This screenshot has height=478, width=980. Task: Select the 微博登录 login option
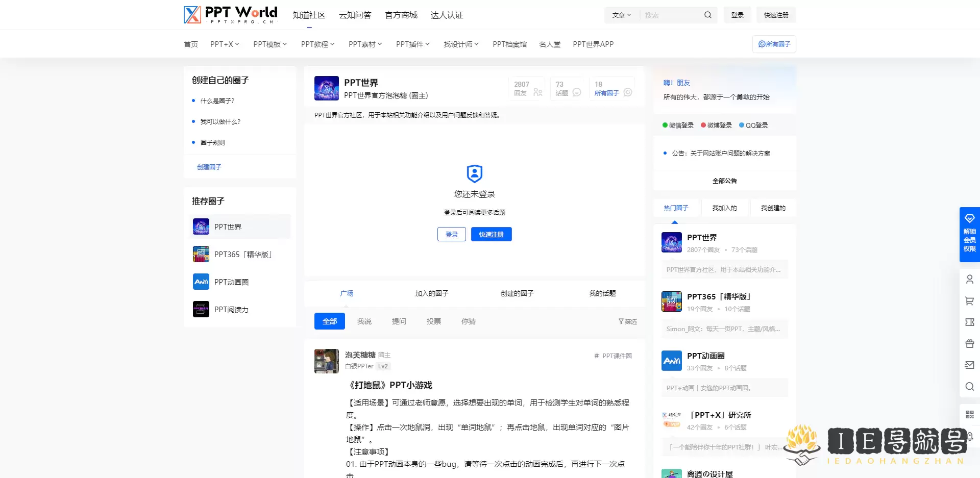tap(716, 124)
